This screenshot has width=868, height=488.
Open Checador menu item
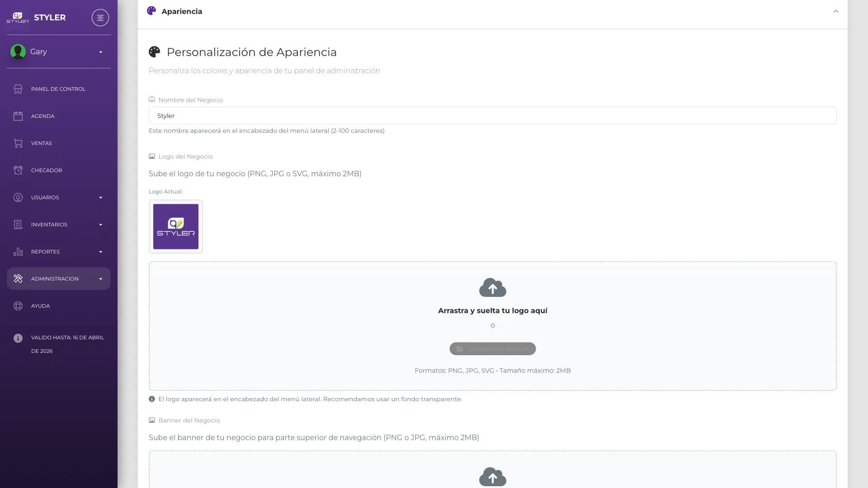(59, 170)
